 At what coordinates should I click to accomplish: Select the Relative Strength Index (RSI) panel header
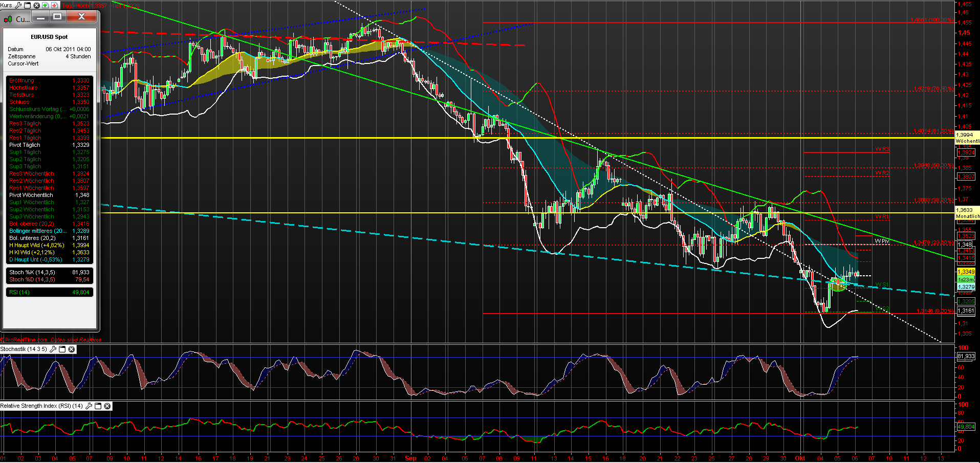[x=41, y=406]
